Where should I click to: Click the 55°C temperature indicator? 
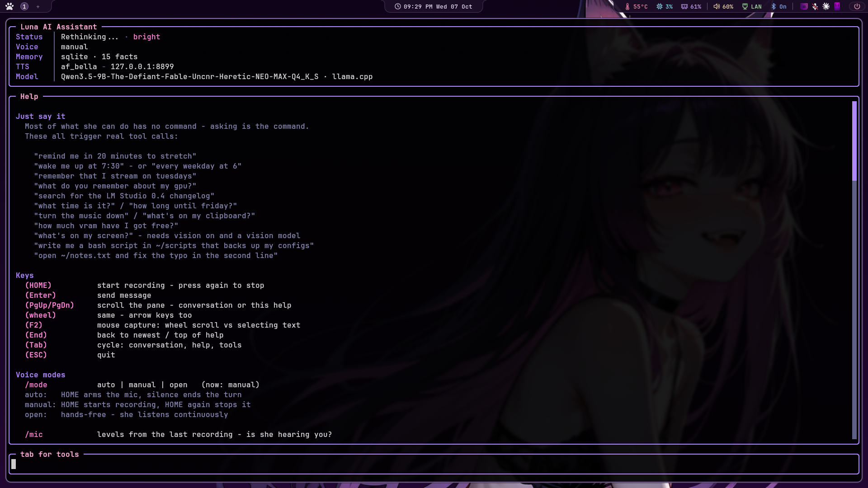coord(637,6)
